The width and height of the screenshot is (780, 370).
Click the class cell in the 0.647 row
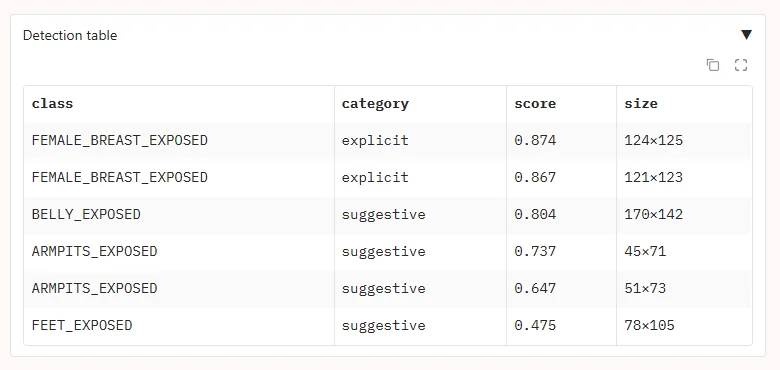click(179, 289)
